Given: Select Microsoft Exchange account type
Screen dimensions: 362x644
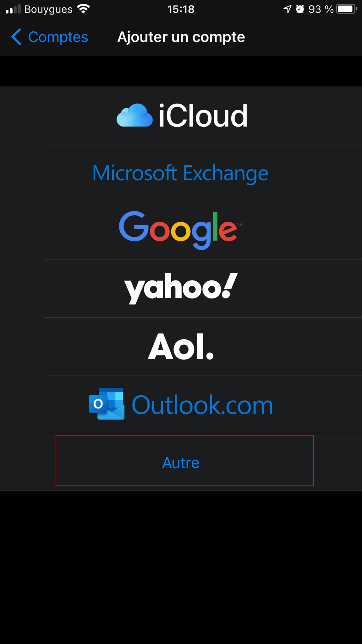Looking at the screenshot, I should pos(180,173).
